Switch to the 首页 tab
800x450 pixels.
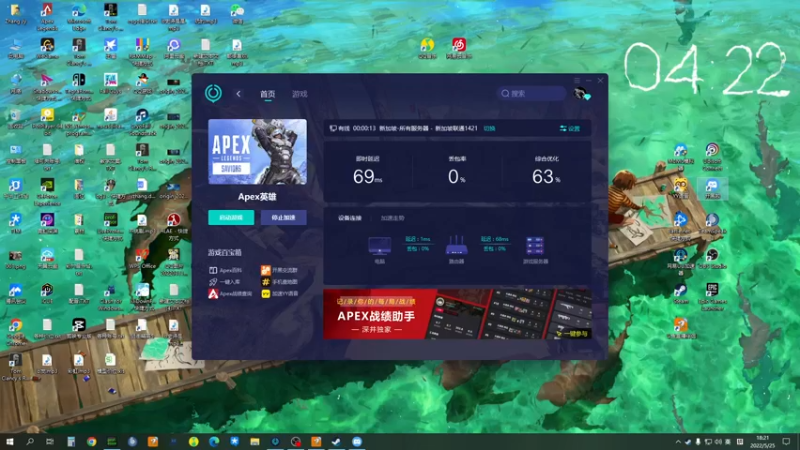(267, 94)
